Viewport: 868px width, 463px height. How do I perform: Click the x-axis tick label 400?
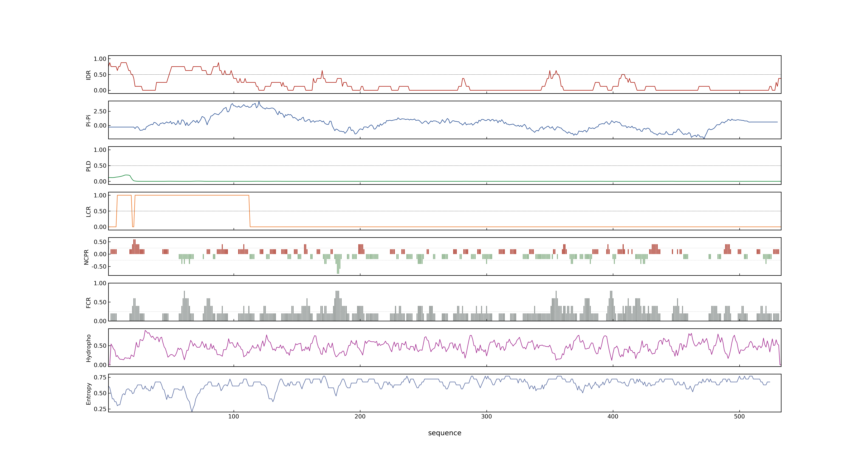point(613,416)
